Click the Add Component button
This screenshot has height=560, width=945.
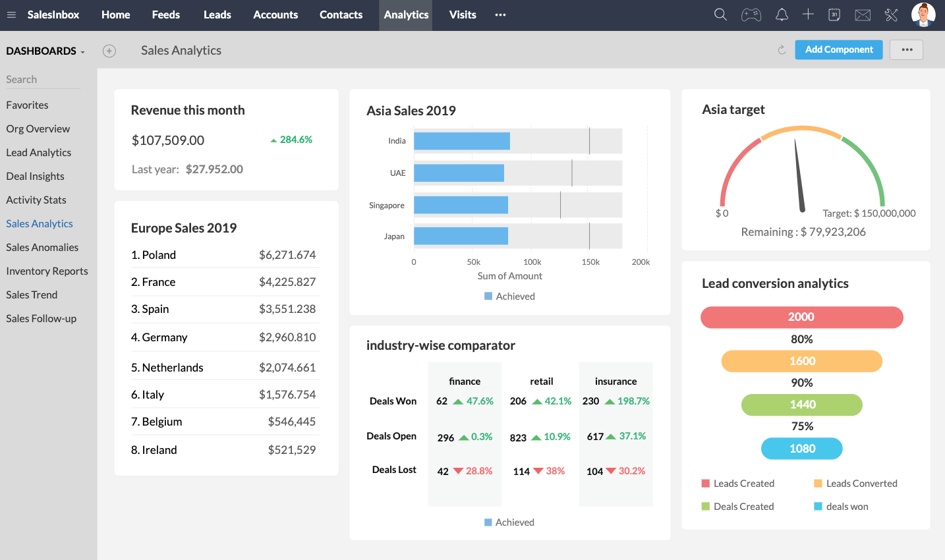click(x=838, y=49)
